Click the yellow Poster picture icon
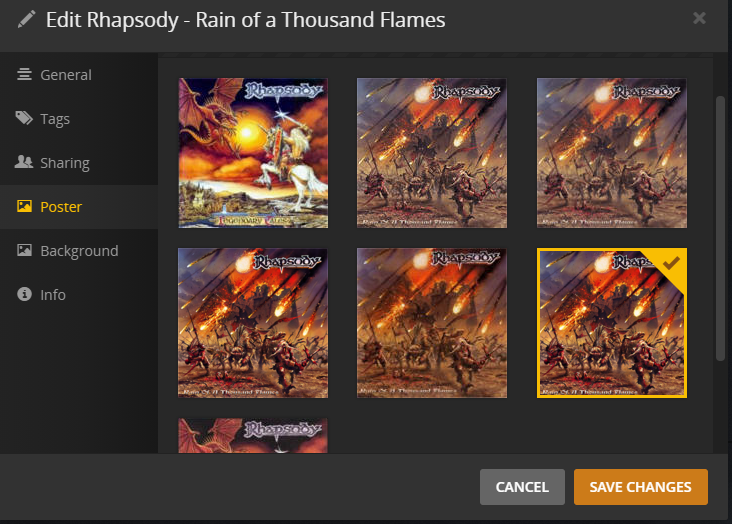Viewport: 732px width, 524px height. [x=24, y=206]
